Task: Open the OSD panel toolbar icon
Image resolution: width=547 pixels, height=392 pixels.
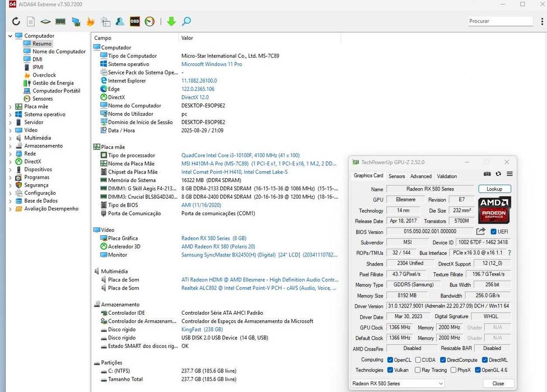Action: [x=135, y=21]
